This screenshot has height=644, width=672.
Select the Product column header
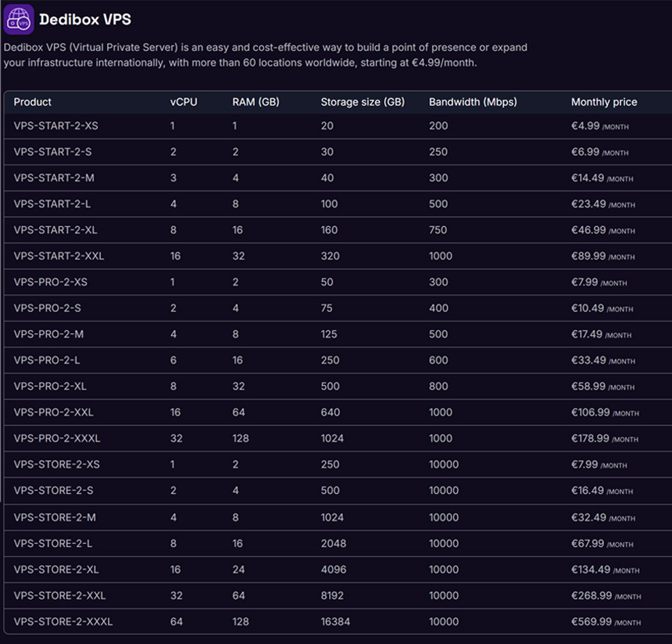(x=32, y=102)
